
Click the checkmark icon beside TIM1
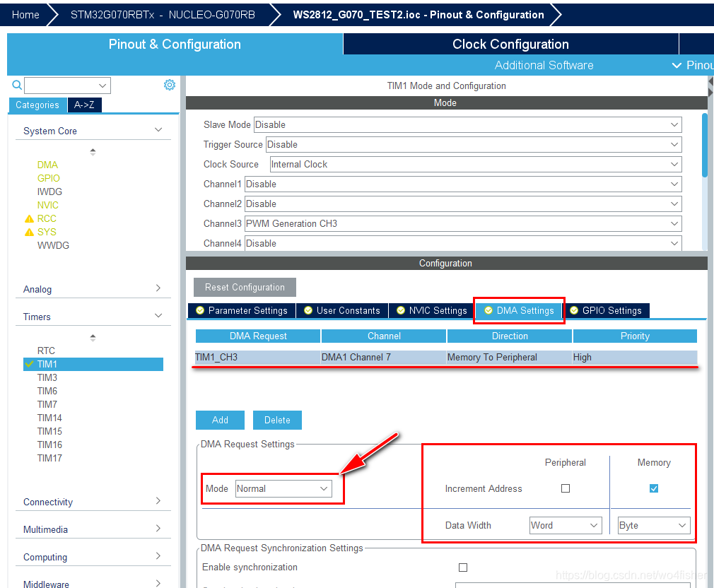pyautogui.click(x=30, y=364)
